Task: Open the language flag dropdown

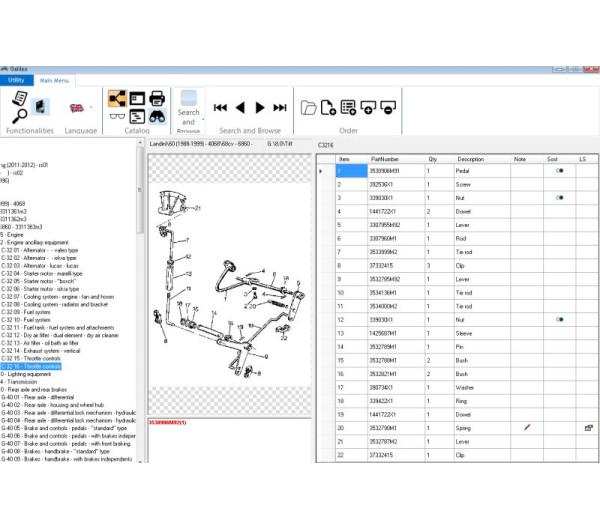Action: coord(79,107)
